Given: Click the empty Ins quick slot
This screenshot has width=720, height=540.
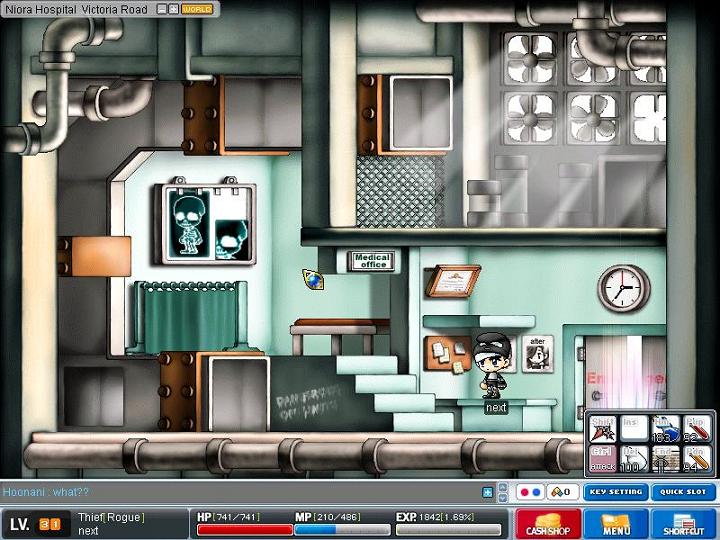Looking at the screenshot, I should point(633,428).
